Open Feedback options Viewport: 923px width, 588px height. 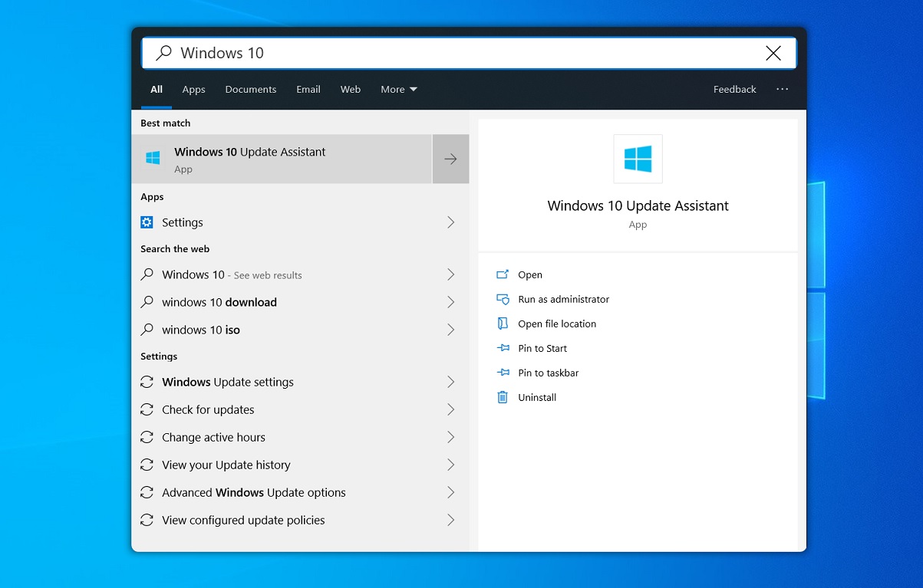pos(733,89)
